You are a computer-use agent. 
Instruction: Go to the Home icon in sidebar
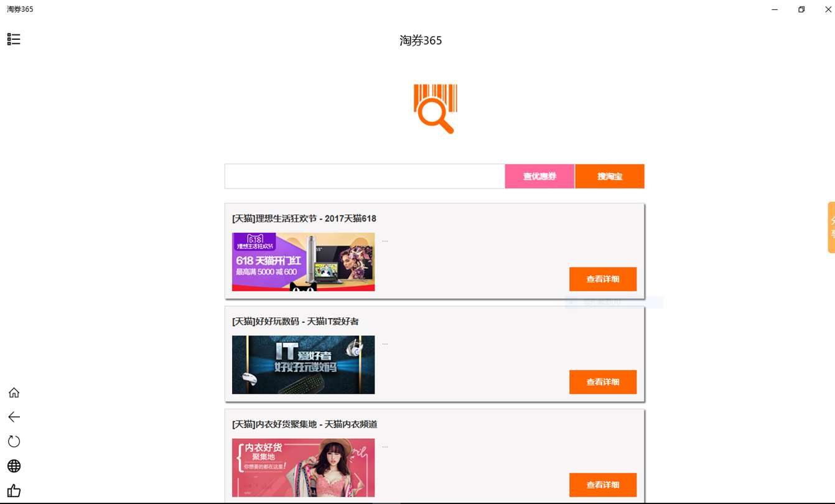click(14, 393)
